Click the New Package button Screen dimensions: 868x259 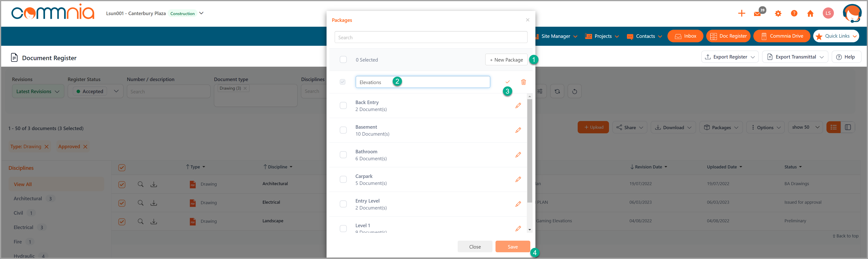coord(506,59)
